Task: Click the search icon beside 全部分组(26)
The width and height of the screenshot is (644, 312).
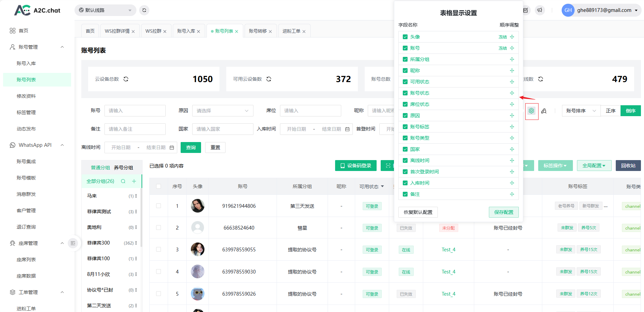Action: pos(123,181)
